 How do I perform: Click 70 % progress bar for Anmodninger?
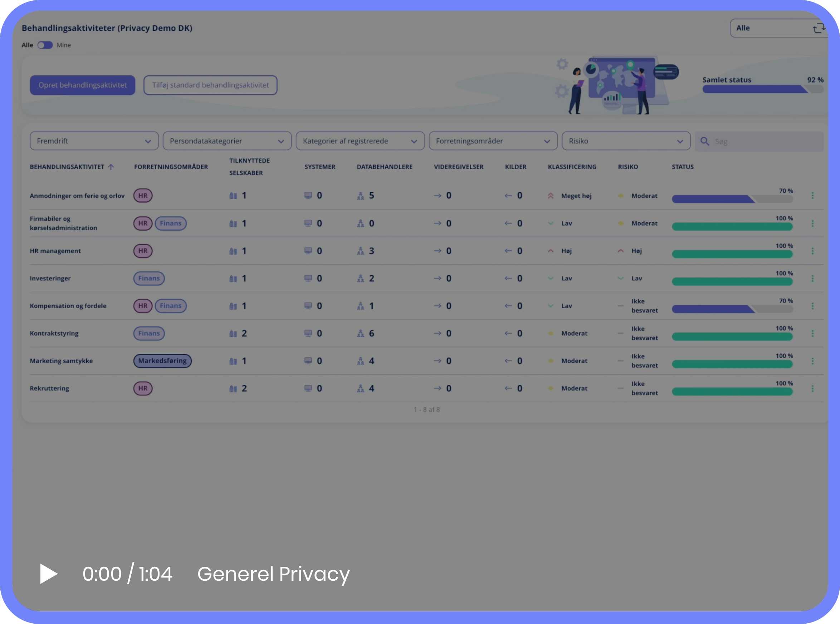point(732,199)
